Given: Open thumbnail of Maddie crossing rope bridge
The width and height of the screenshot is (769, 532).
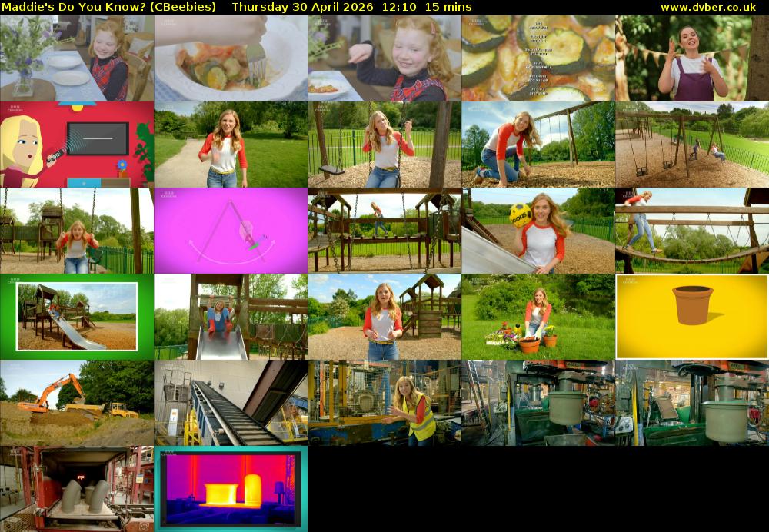Looking at the screenshot, I should click(x=692, y=231).
